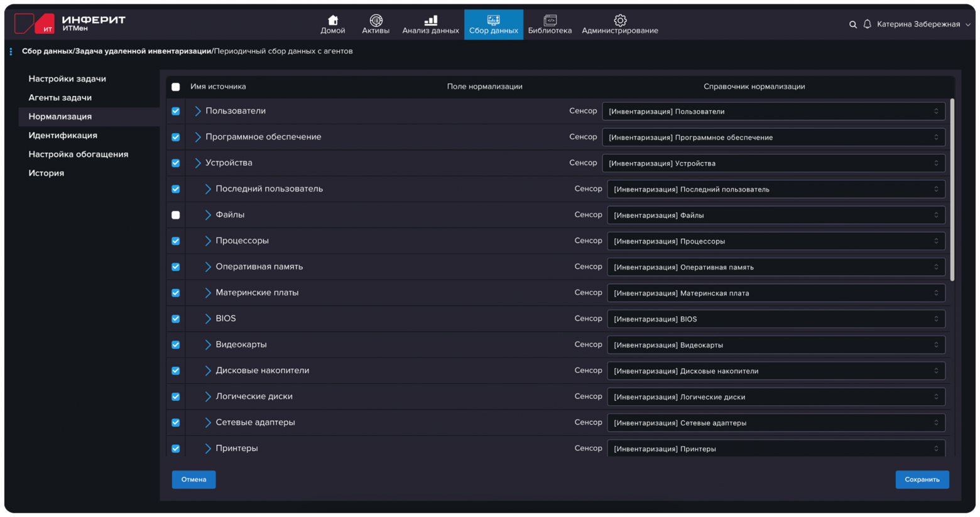
Task: Go to Агенты задачи in sidebar
Action: pos(60,98)
